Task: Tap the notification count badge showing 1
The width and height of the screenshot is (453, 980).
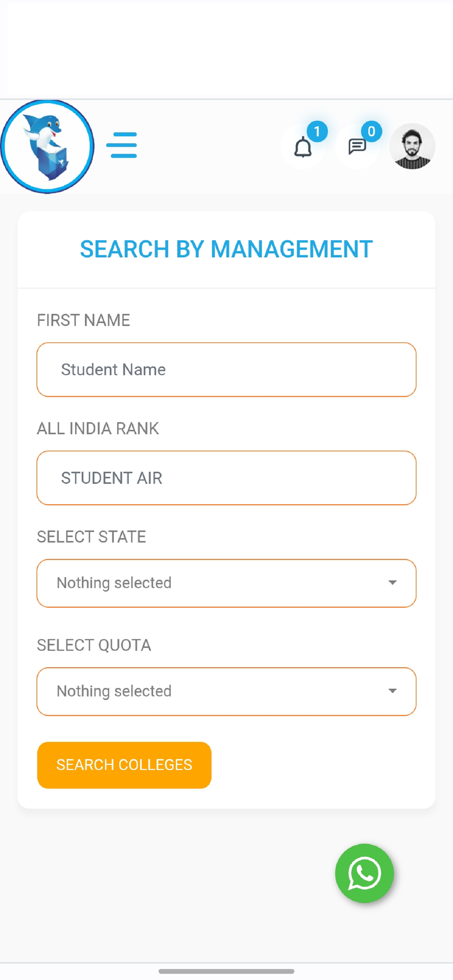Action: [x=317, y=132]
